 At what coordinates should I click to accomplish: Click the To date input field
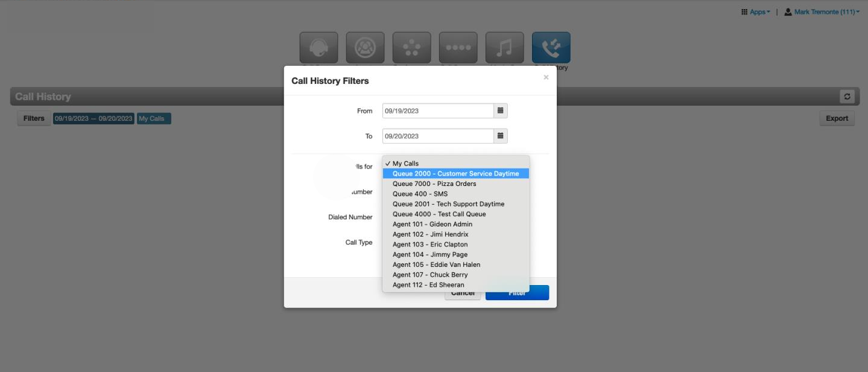point(438,136)
